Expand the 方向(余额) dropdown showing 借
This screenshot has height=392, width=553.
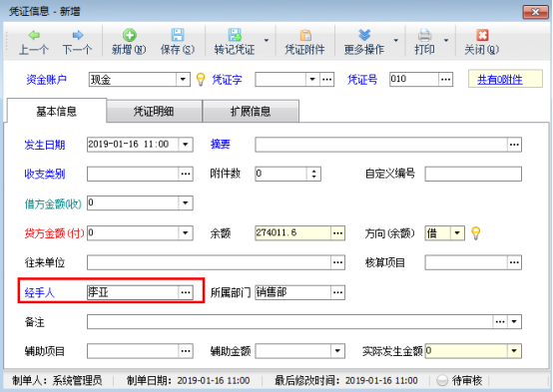457,233
